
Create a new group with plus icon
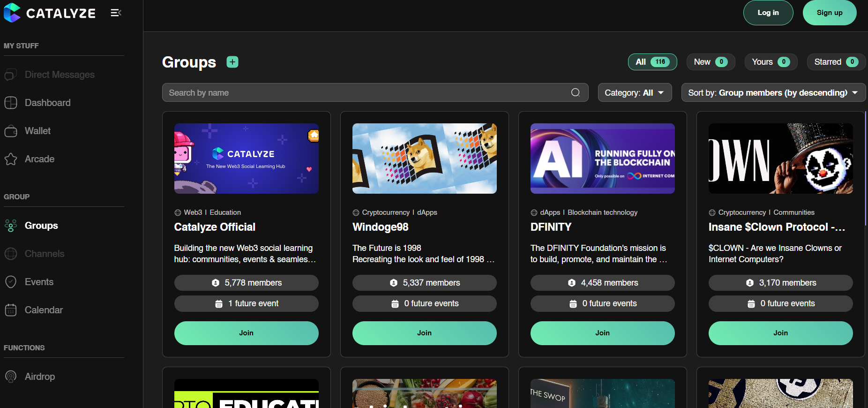(x=232, y=62)
